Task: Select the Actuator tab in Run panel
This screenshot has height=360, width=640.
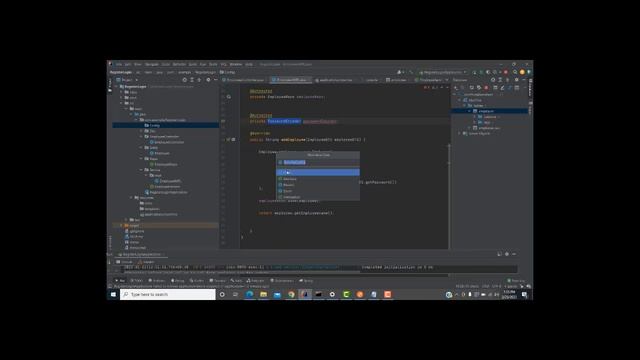Action: (146, 262)
